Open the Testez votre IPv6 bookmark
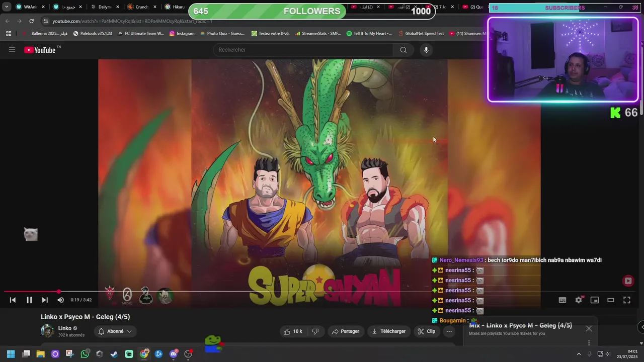 (x=270, y=34)
